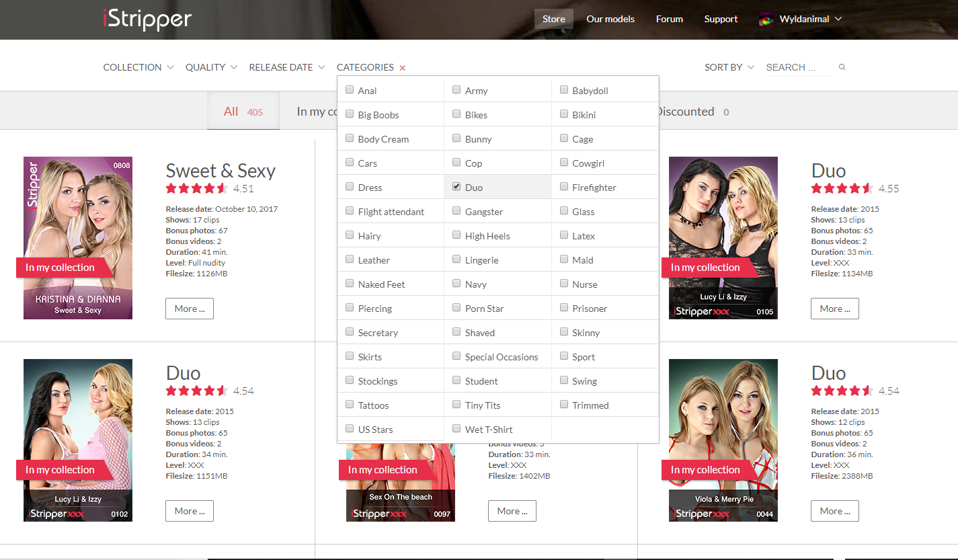Open the Collection filter dropdown
This screenshot has height=560, width=958.
tap(138, 67)
